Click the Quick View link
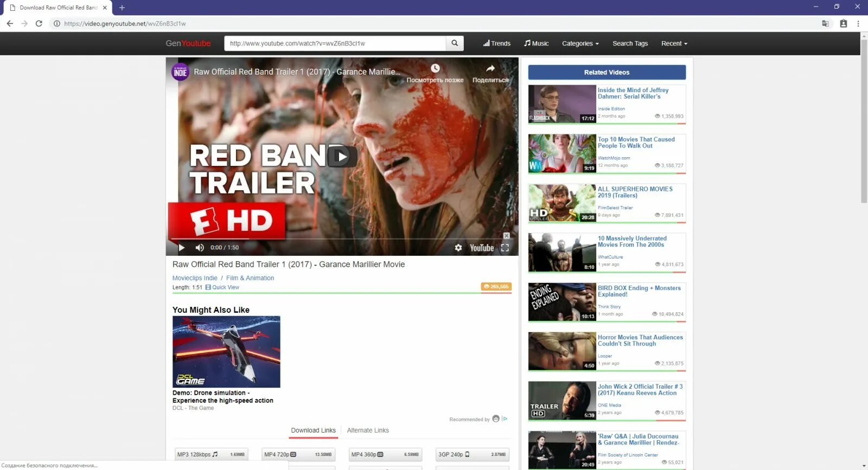The height and width of the screenshot is (470, 868). click(x=222, y=287)
